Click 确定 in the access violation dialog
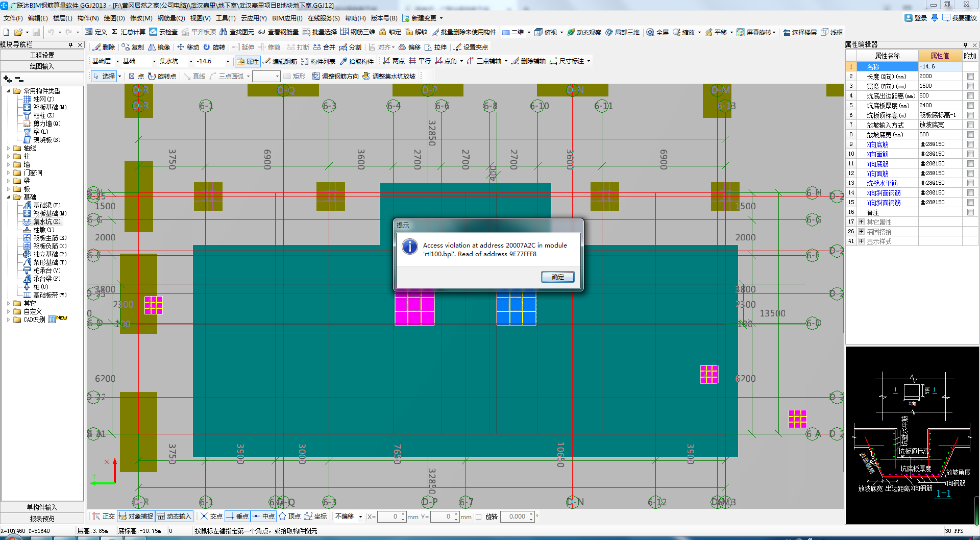 557,277
